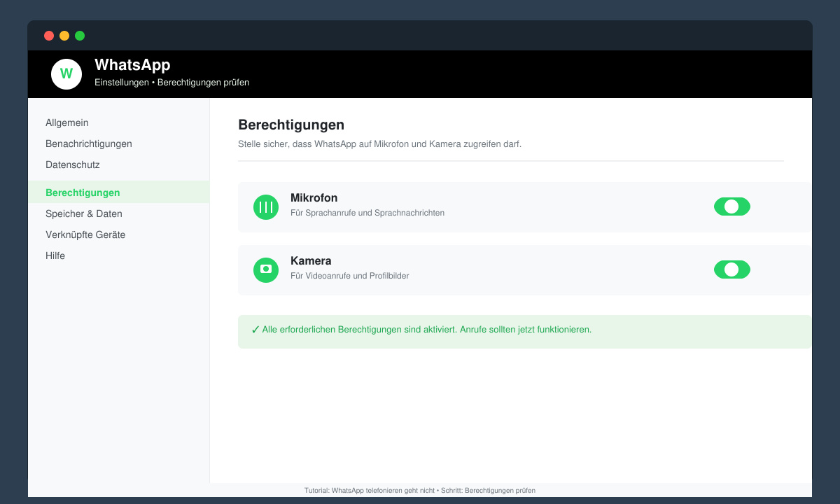Click the Tutorial footer caption
Image resolution: width=840 pixels, height=504 pixels.
(420, 491)
